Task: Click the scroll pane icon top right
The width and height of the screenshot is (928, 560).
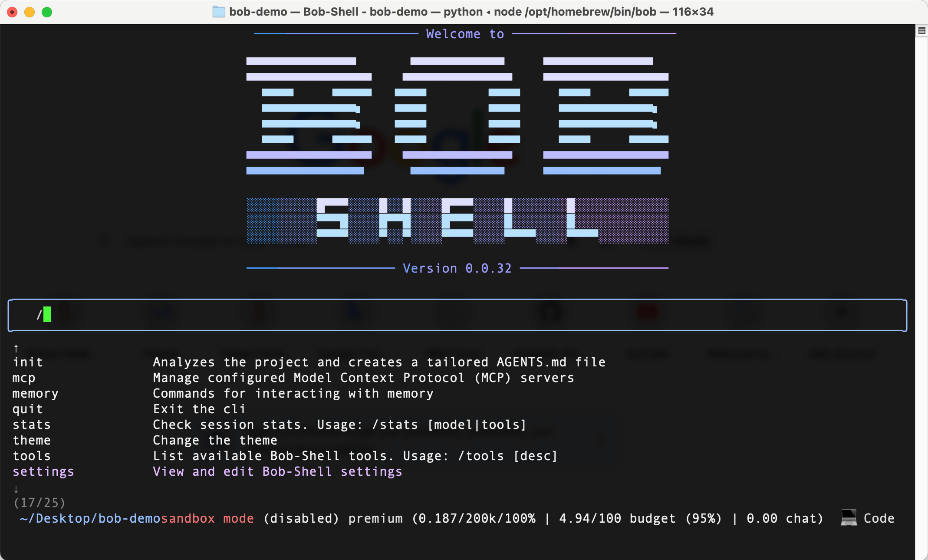Action: pos(922,30)
